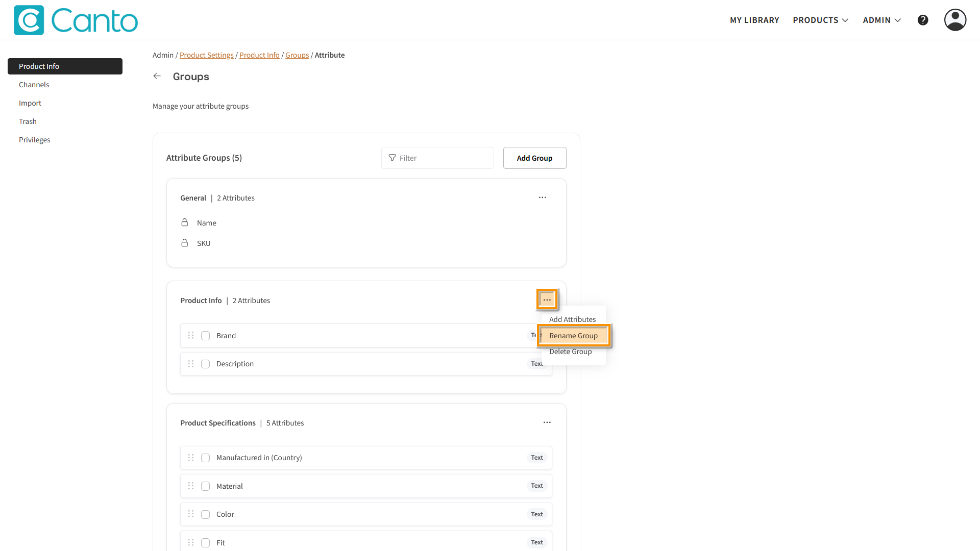Click the drag handle for Brand
This screenshot has width=980, height=551.
pos(191,335)
